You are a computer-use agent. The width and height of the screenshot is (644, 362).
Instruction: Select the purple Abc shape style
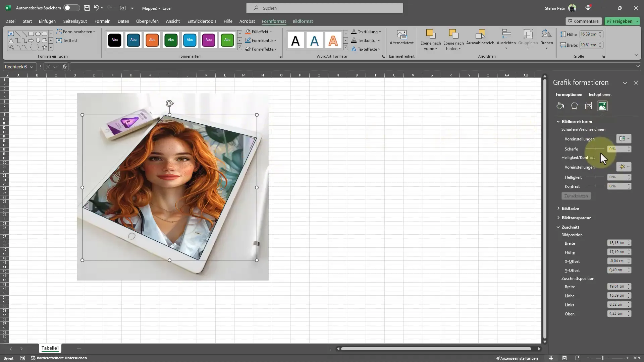209,40
